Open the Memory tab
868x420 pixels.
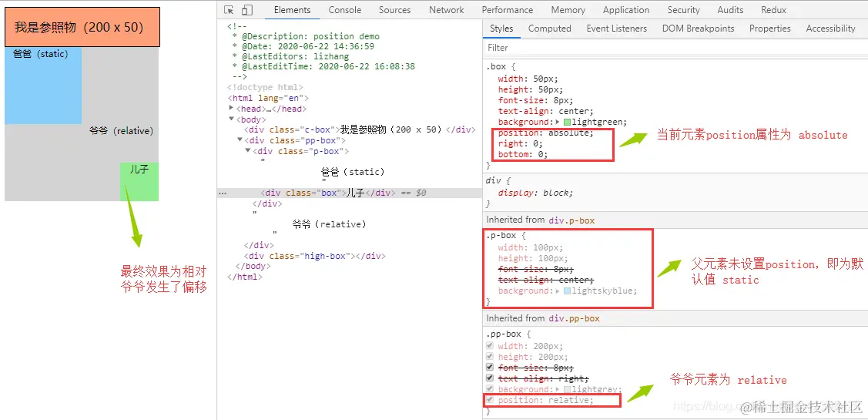pyautogui.click(x=568, y=10)
